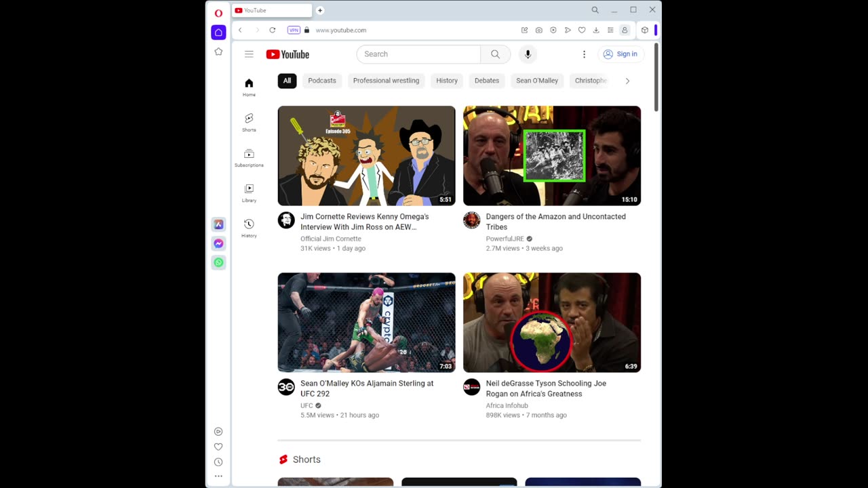Open Library in mini guide
Screen dimensions: 868x488
249,192
